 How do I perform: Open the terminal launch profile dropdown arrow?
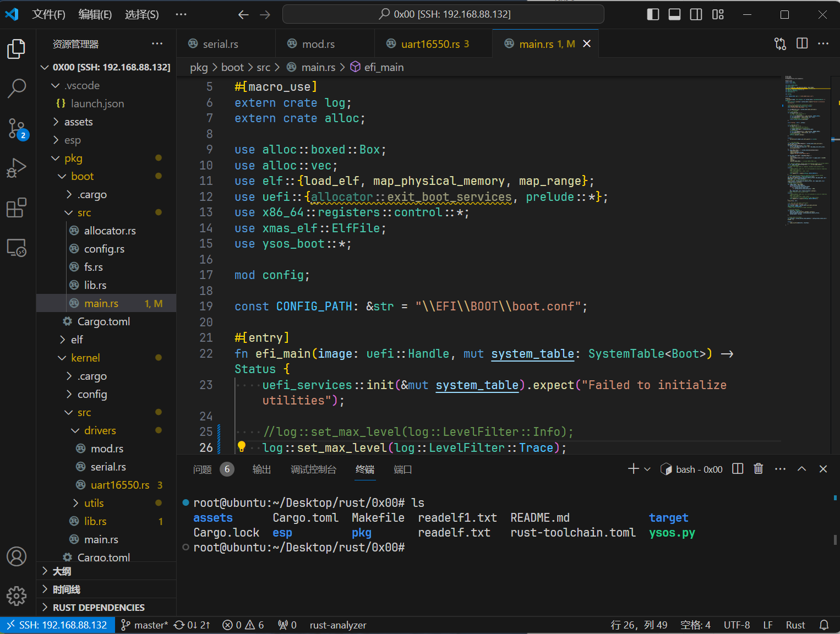point(647,469)
